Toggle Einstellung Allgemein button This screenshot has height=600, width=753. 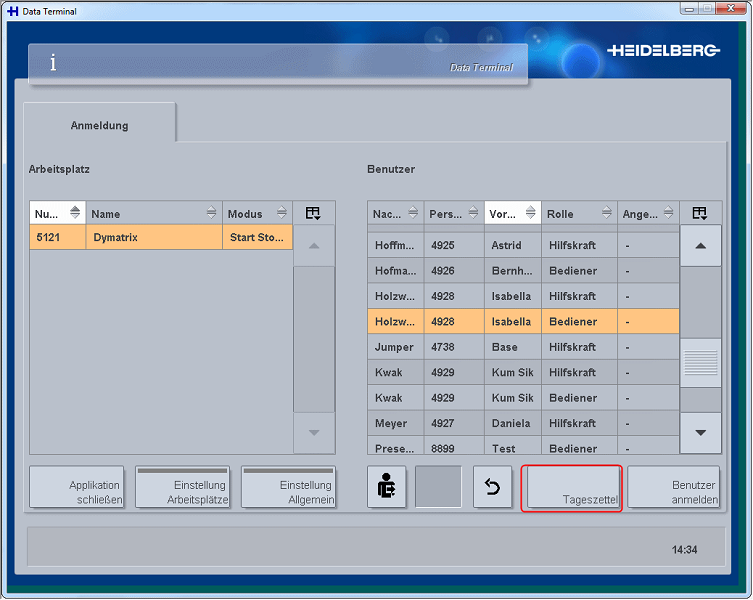[x=288, y=487]
